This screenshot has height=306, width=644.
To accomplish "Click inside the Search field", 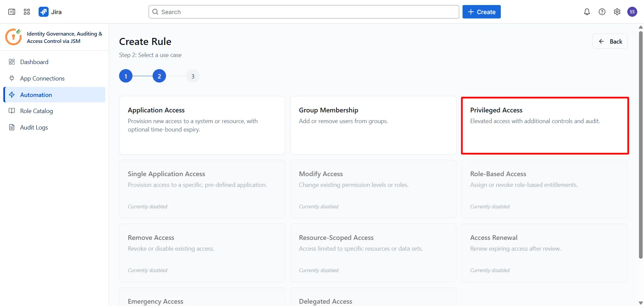I will pyautogui.click(x=304, y=12).
